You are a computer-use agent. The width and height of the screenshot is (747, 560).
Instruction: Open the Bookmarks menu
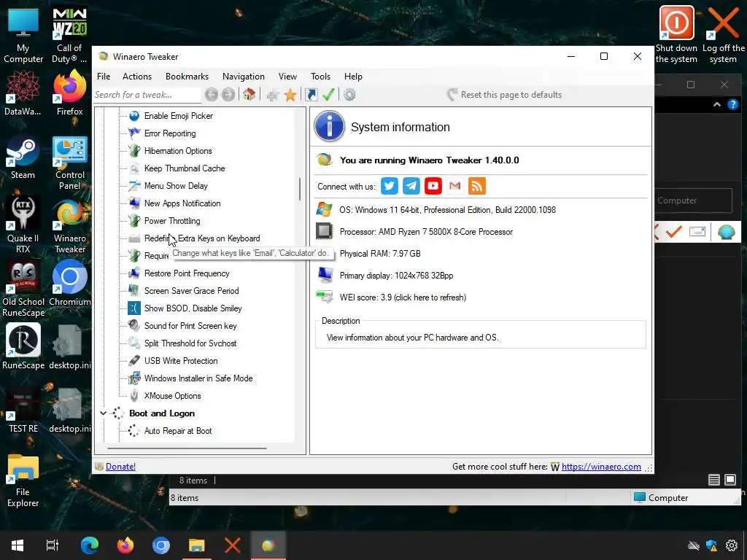[187, 76]
